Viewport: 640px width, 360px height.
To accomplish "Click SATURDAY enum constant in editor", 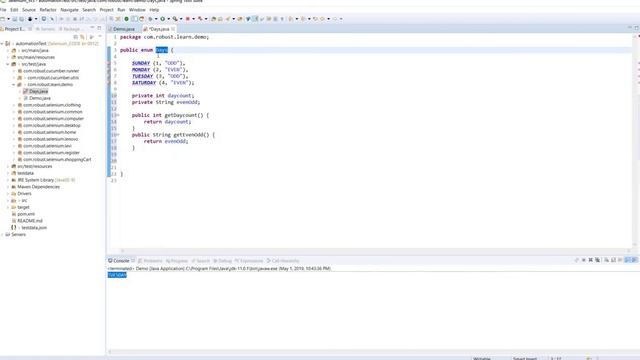I will 144,82.
